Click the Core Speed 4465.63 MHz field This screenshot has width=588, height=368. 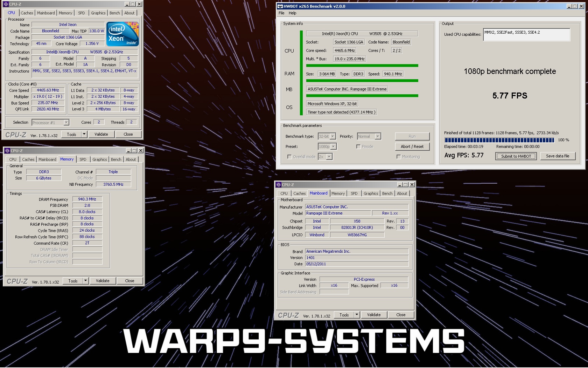[48, 90]
